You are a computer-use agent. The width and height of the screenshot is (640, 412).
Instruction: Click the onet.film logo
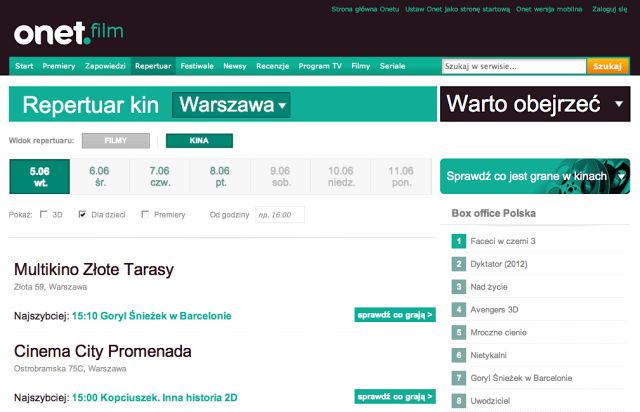[69, 33]
